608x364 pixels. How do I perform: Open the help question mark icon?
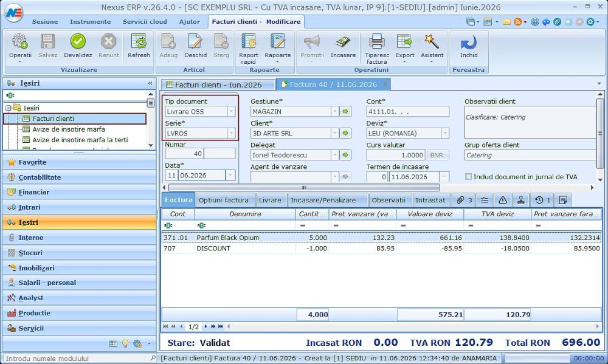[534, 22]
